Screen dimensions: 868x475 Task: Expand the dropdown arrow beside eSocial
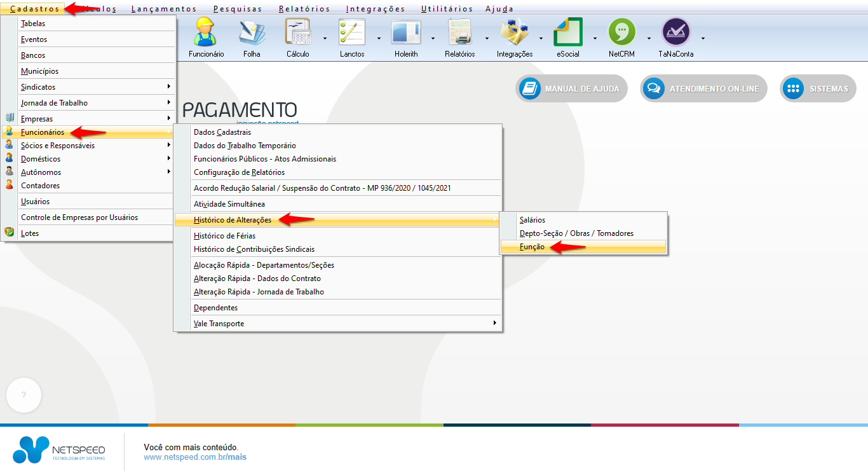[x=595, y=38]
